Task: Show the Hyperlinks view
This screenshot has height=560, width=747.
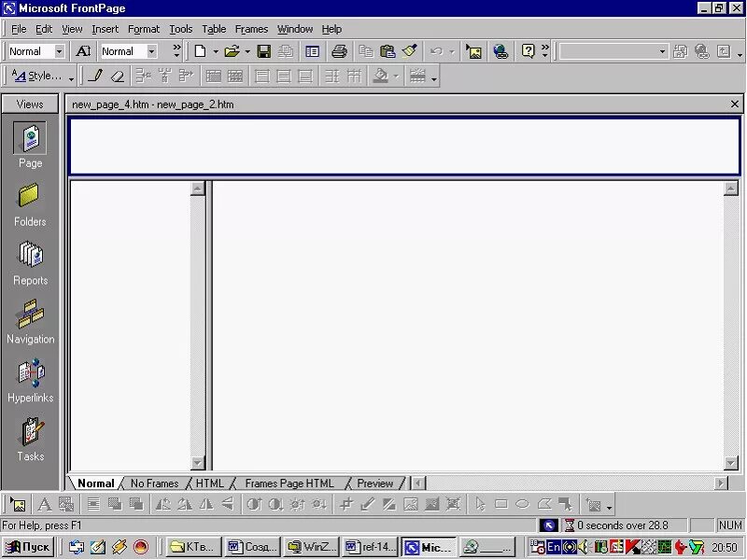Action: pyautogui.click(x=30, y=381)
